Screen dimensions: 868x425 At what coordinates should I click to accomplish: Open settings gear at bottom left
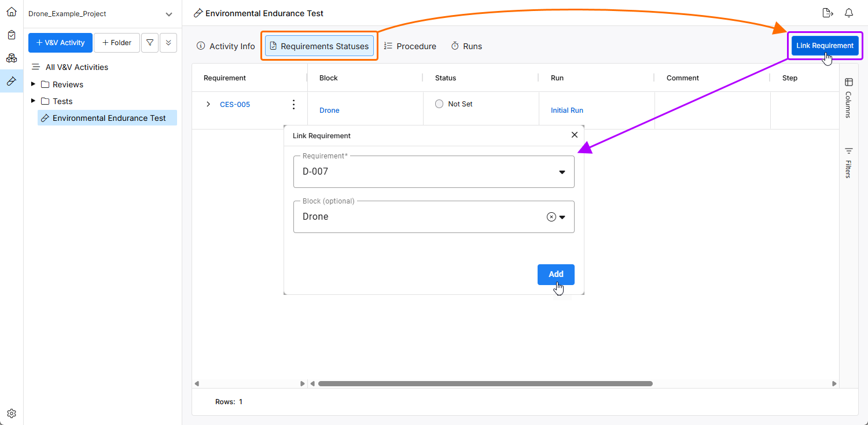[x=12, y=413]
